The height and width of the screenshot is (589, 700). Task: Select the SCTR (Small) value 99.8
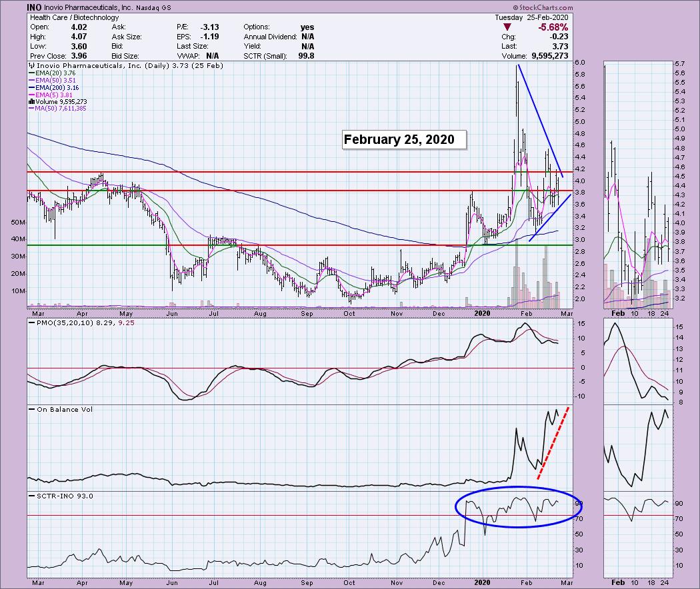point(306,56)
